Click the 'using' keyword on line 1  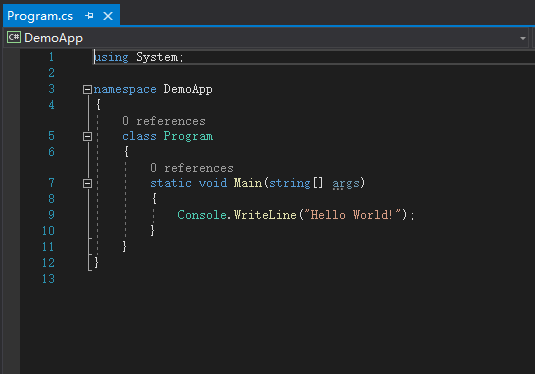[x=111, y=57]
